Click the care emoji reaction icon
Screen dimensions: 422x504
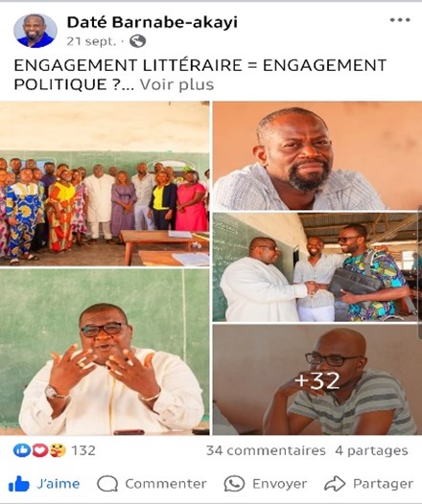(58, 450)
